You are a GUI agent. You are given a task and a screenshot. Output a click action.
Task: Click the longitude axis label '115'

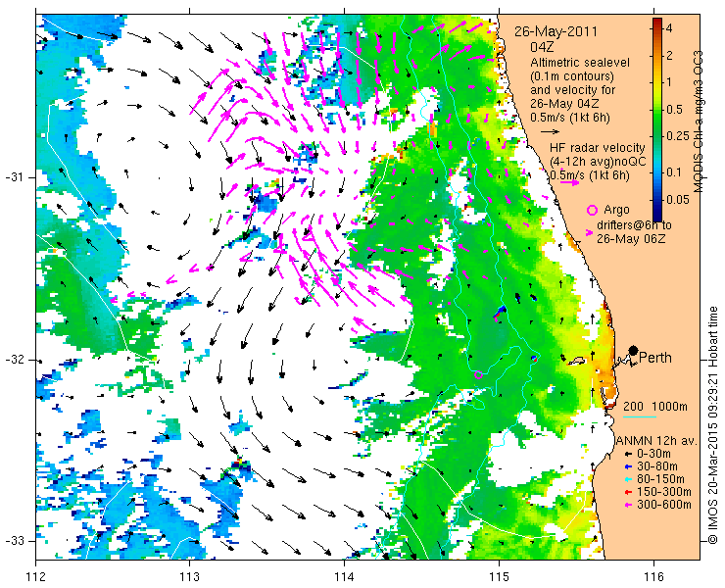coord(499,577)
